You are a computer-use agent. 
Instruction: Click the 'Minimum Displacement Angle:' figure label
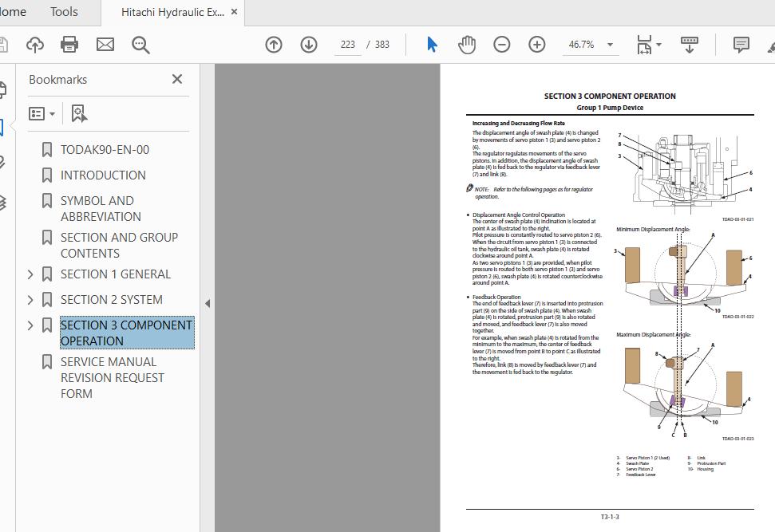[x=653, y=229]
